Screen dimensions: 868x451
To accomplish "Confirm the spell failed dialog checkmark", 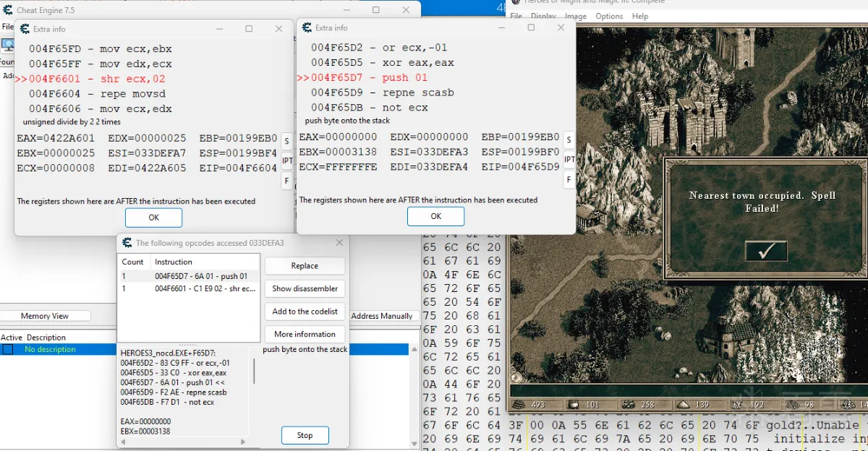I will [x=765, y=251].
